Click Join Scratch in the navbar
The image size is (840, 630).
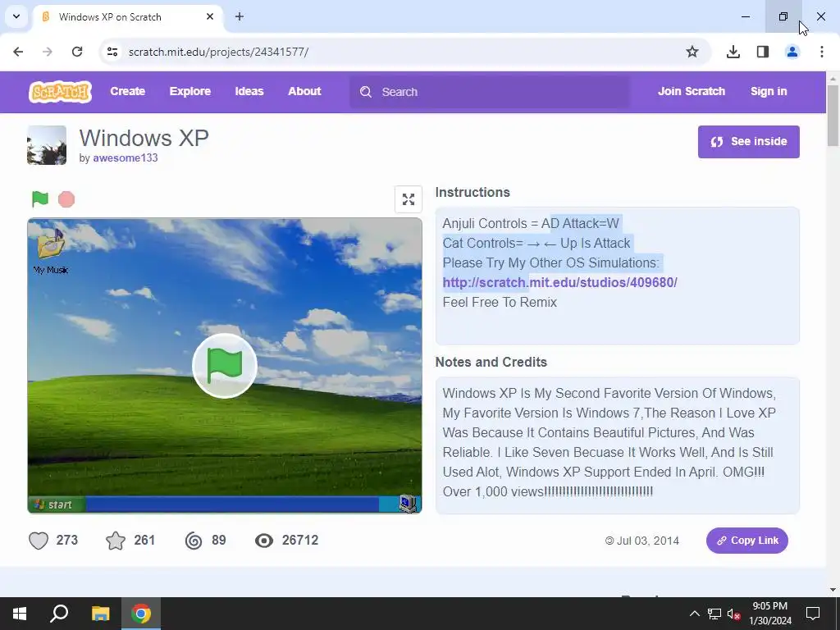tap(692, 92)
